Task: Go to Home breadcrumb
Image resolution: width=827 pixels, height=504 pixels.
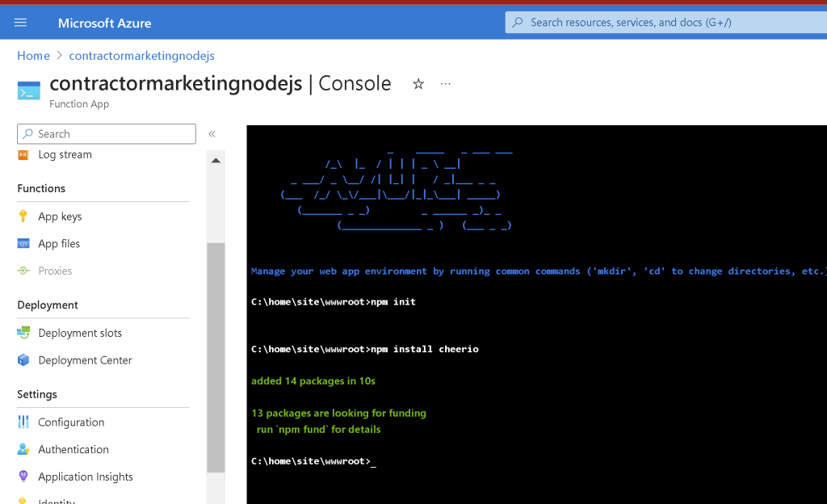Action: [x=34, y=56]
